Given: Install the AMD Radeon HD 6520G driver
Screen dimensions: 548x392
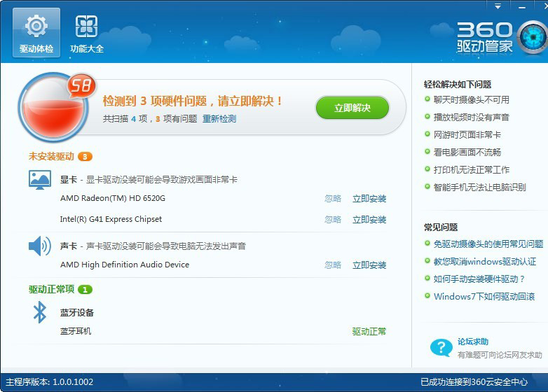Looking at the screenshot, I should (x=369, y=199).
